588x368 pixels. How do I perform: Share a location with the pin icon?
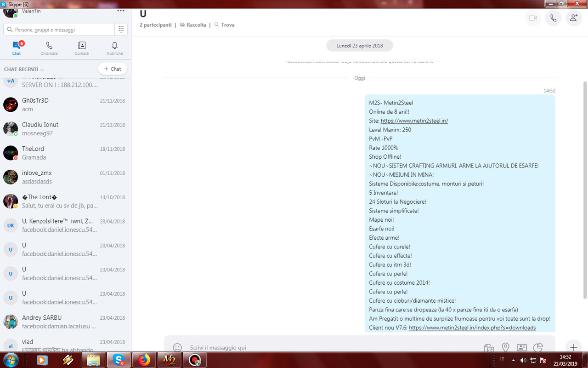tap(505, 348)
